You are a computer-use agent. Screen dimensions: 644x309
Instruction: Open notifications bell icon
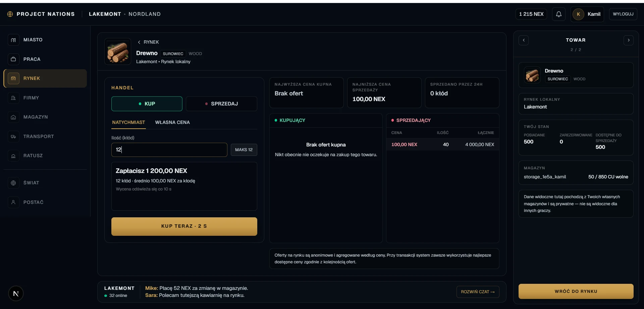pyautogui.click(x=559, y=14)
